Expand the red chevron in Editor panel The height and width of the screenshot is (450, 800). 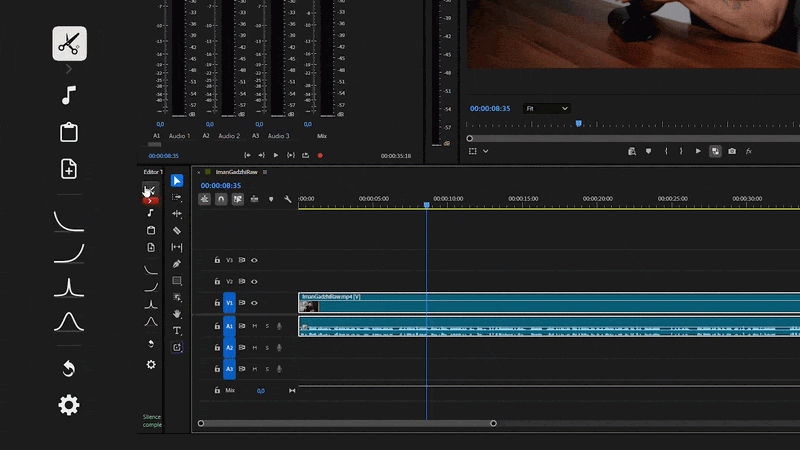tap(151, 201)
